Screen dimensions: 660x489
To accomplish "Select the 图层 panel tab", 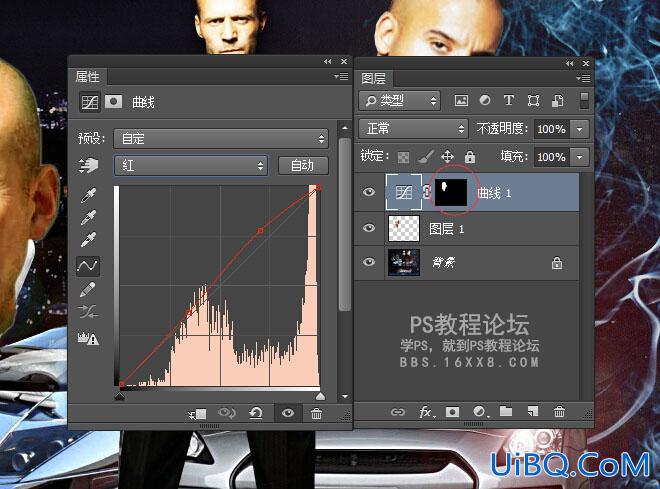I will (373, 78).
